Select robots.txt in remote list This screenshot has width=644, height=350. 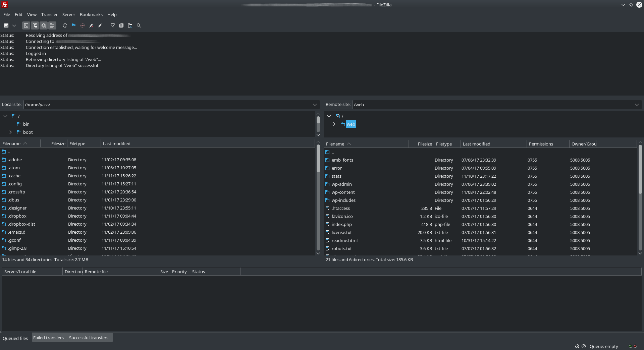341,248
